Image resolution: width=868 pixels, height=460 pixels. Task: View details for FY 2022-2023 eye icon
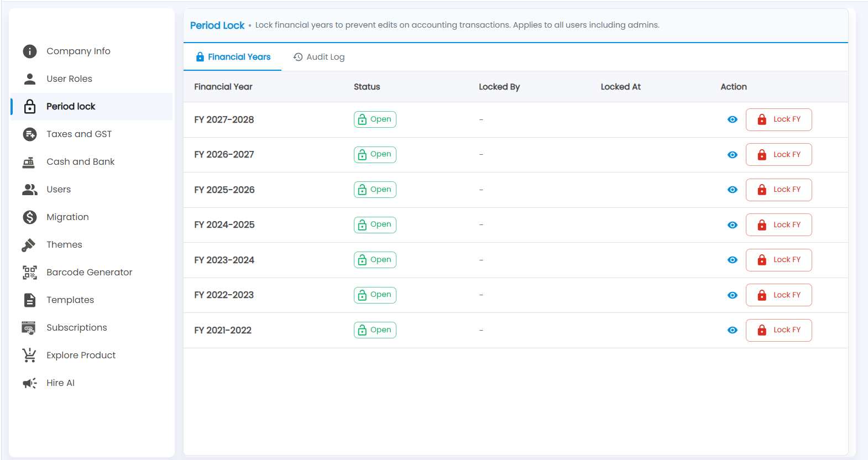pos(733,295)
